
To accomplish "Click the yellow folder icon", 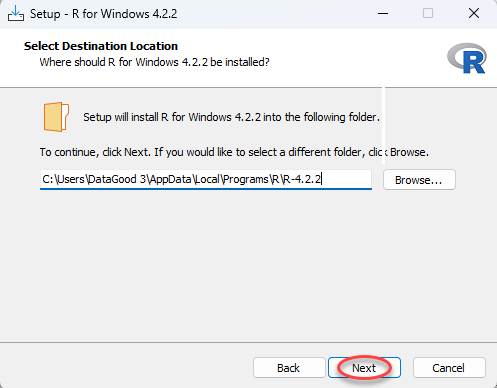I will (x=56, y=117).
